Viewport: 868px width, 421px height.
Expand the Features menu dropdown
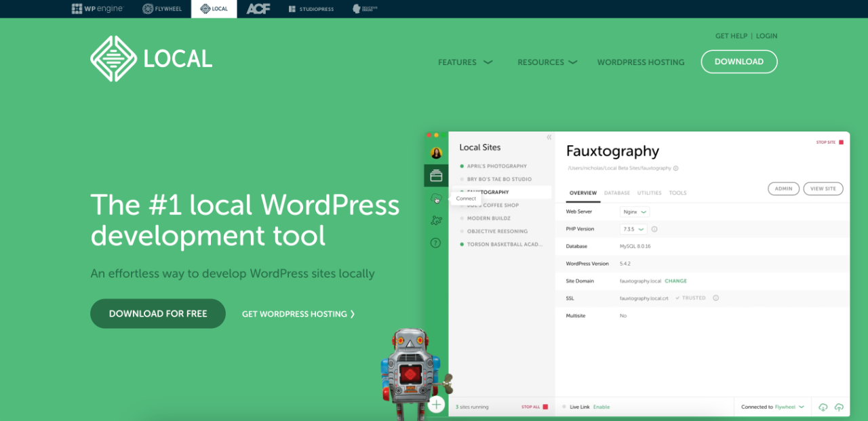coord(465,62)
